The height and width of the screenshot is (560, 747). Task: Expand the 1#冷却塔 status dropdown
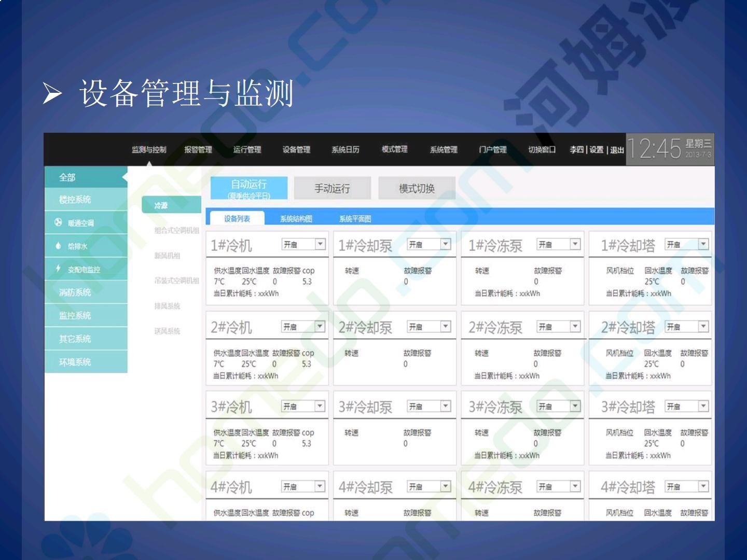(703, 244)
